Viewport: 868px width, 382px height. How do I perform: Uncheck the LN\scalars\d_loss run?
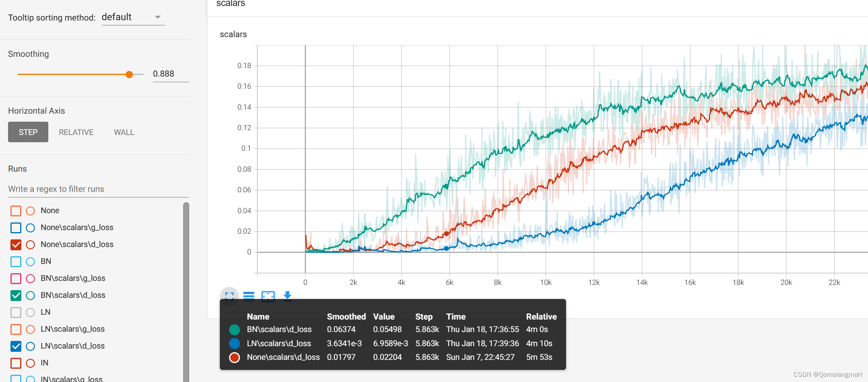tap(15, 346)
